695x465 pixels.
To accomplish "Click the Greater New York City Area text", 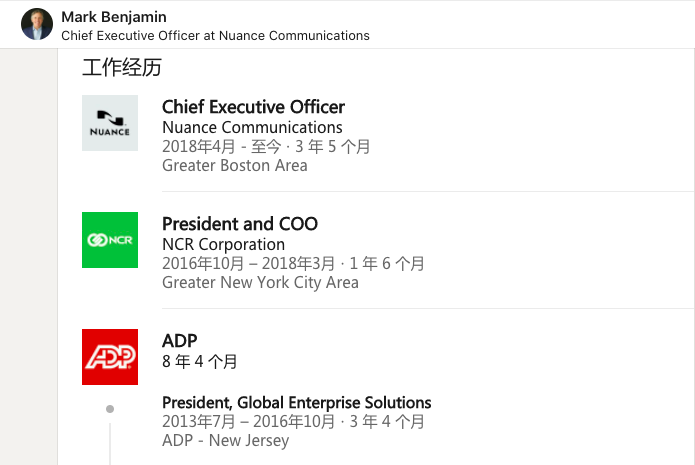I will coord(260,282).
